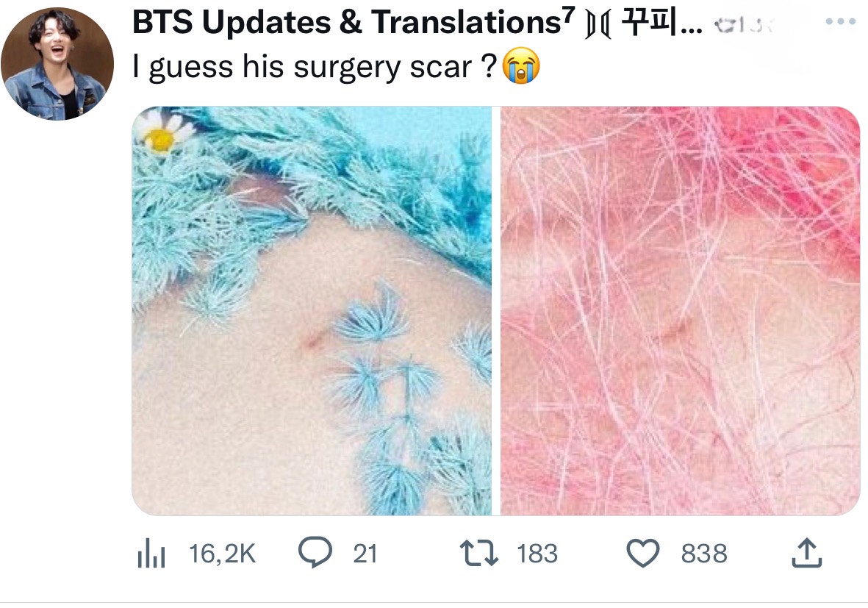View tweet analytics bar chart icon
This screenshot has height=608, width=868.
point(151,553)
